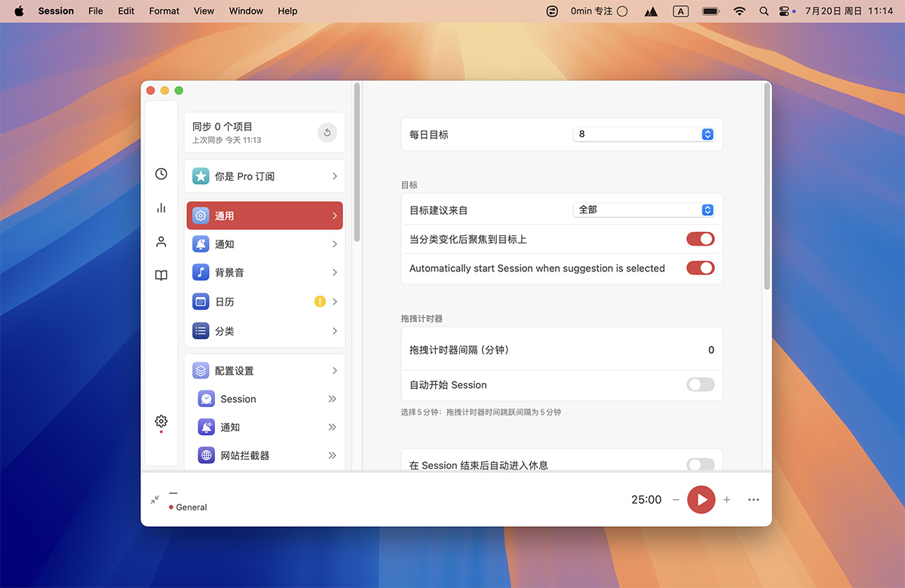Viewport: 905px width, 588px height.
Task: Click the input source A icon in menu bar
Action: tap(680, 11)
